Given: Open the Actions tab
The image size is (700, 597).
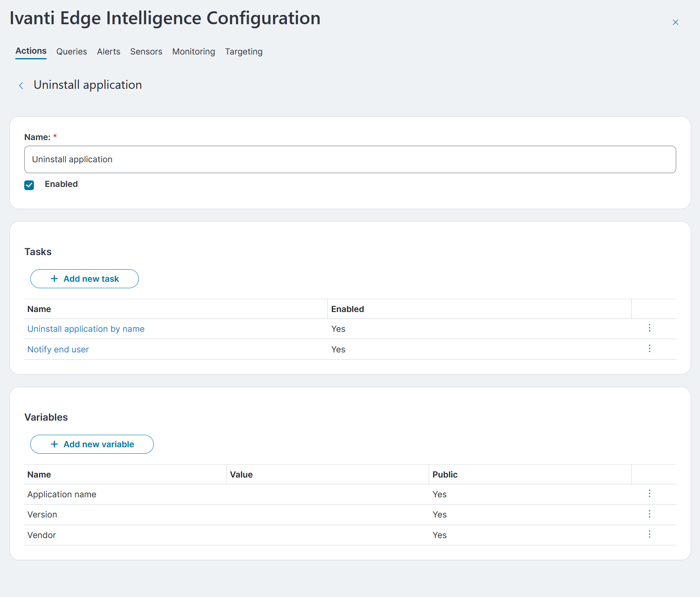Looking at the screenshot, I should click(x=31, y=51).
